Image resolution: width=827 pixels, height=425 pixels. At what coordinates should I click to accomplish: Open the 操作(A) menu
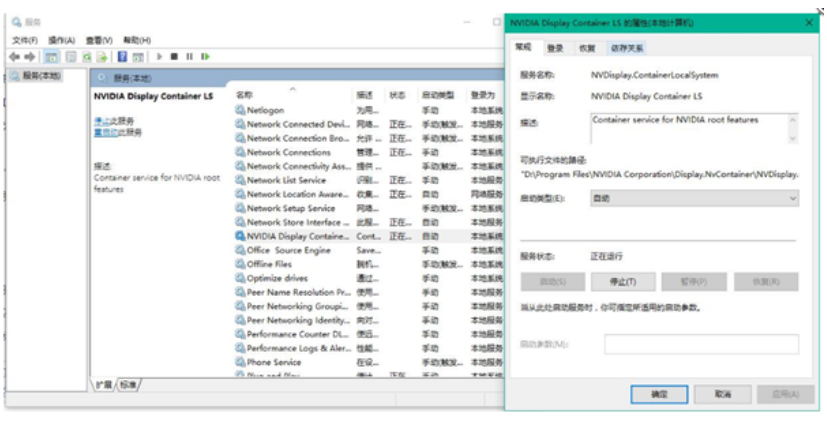62,40
